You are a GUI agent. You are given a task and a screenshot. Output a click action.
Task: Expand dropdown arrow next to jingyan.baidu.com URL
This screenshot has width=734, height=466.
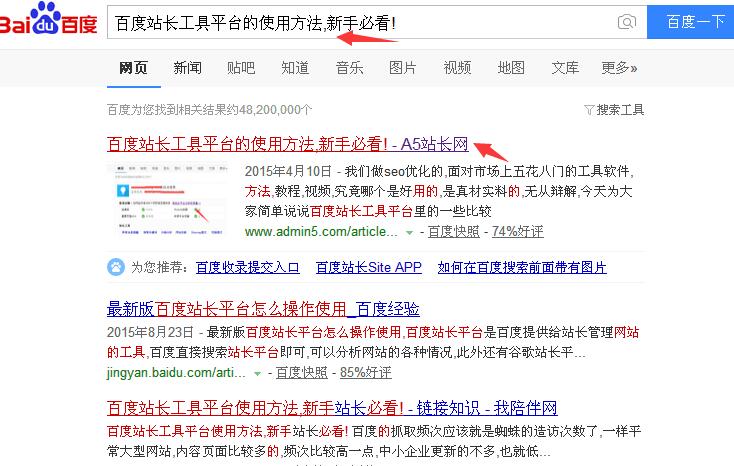(x=257, y=373)
